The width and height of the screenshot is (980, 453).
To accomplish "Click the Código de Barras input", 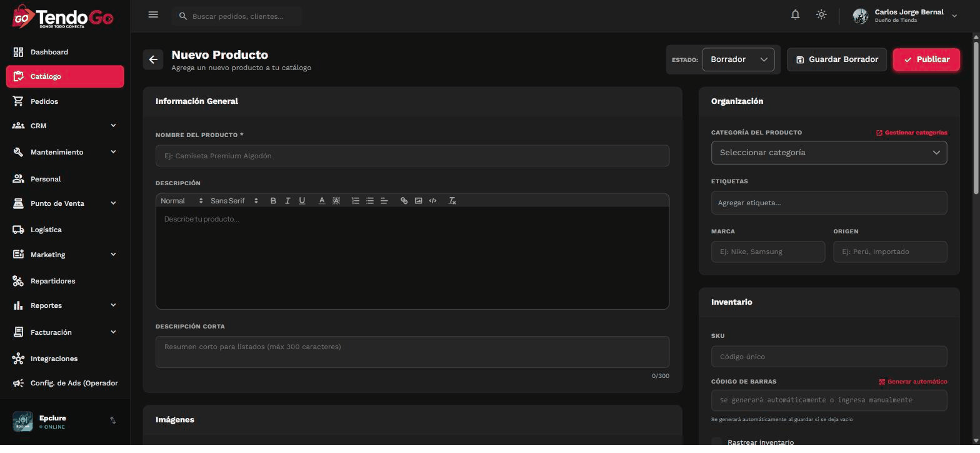I will (x=829, y=400).
